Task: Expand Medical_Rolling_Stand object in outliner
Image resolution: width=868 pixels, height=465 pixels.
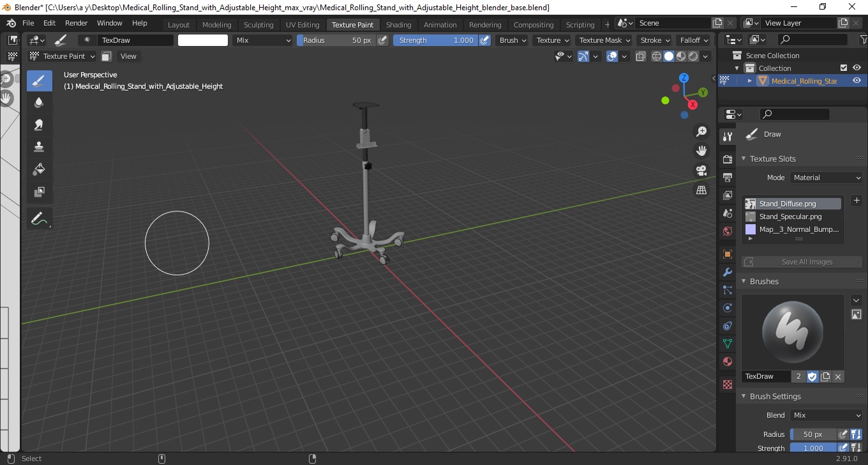Action: (750, 80)
